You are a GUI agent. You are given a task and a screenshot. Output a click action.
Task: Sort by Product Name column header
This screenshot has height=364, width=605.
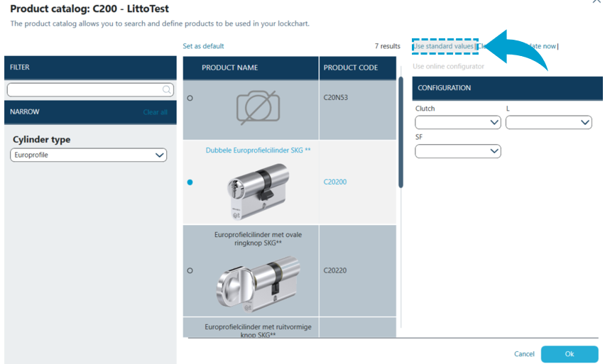229,68
